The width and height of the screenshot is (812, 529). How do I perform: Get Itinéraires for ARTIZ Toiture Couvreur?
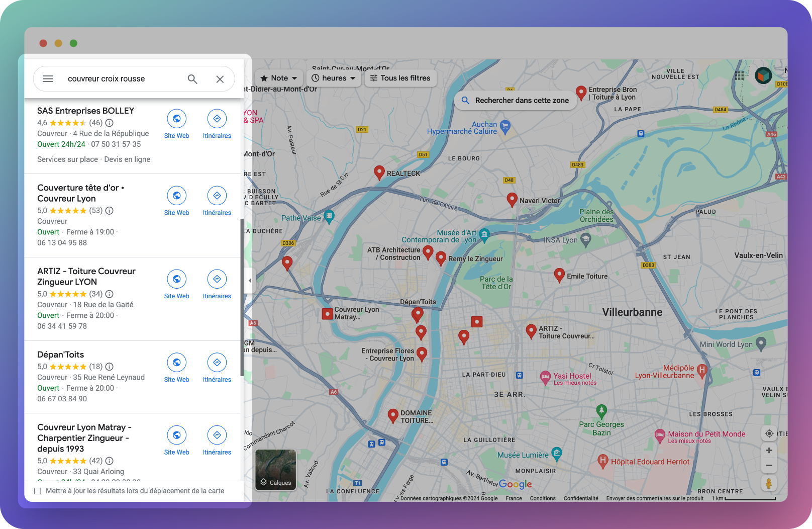pyautogui.click(x=217, y=285)
